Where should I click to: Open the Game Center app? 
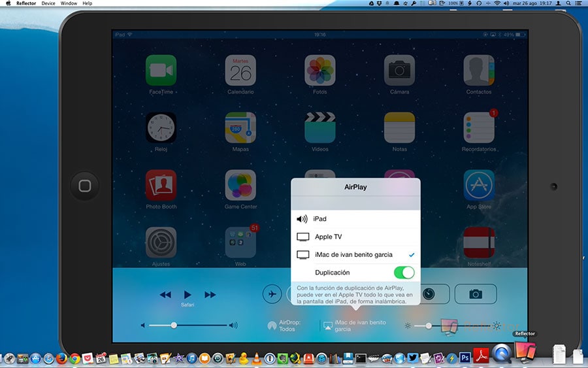coord(240,185)
